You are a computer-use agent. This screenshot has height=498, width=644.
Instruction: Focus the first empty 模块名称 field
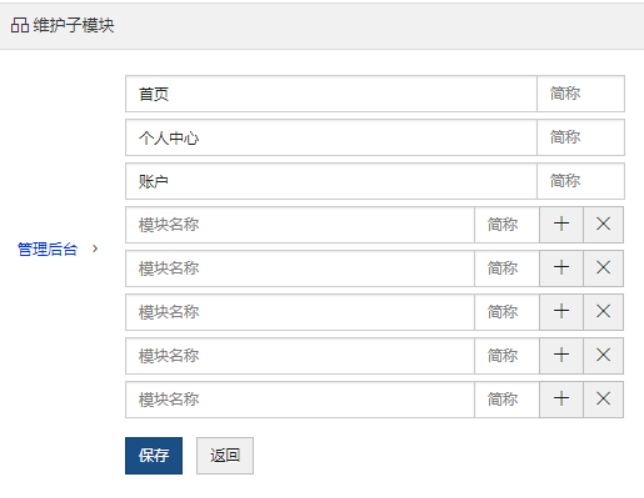click(300, 225)
